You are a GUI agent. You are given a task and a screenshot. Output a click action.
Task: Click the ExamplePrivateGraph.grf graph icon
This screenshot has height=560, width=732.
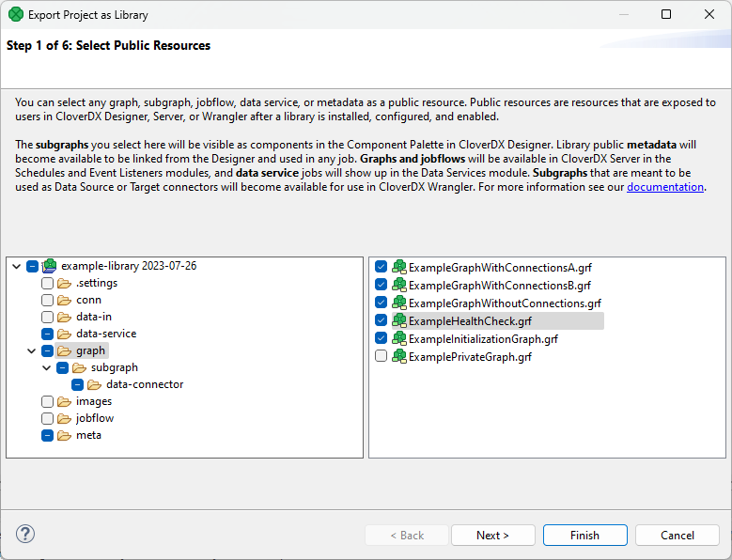(x=398, y=356)
